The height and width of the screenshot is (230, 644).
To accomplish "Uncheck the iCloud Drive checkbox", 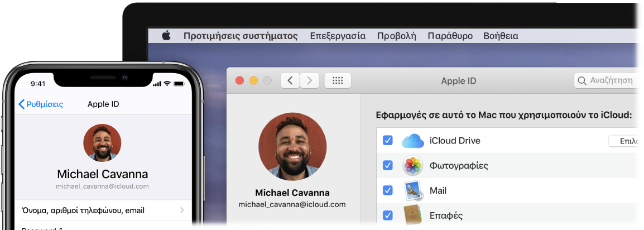I will 387,141.
